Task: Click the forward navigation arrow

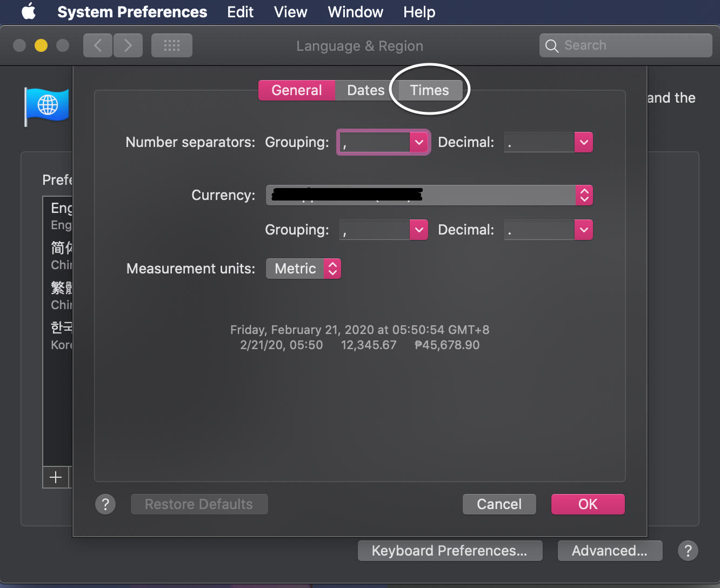Action: (x=128, y=45)
